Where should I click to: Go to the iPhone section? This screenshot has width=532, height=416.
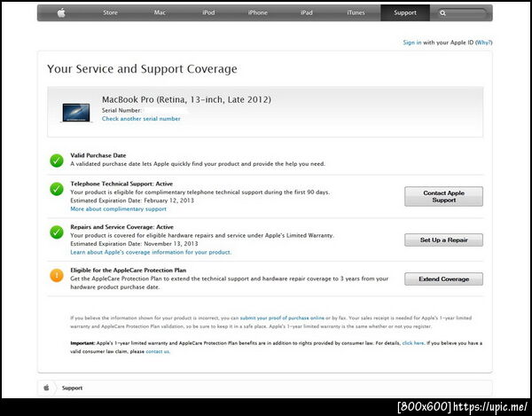pos(257,12)
